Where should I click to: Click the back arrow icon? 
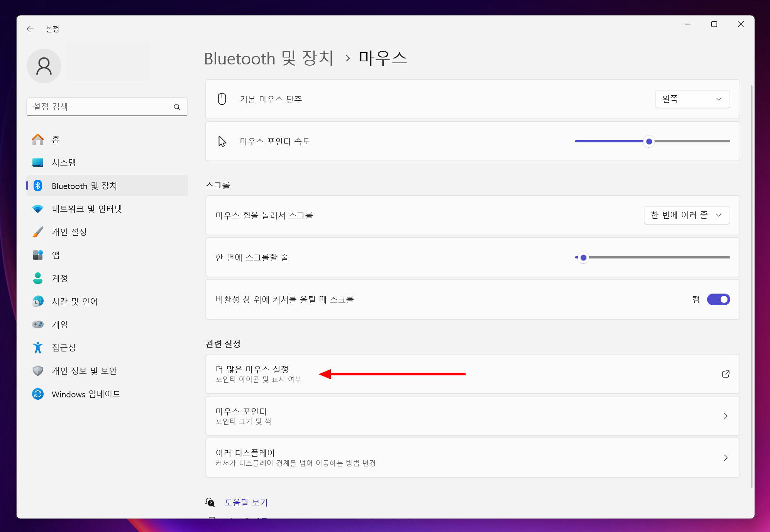30,29
